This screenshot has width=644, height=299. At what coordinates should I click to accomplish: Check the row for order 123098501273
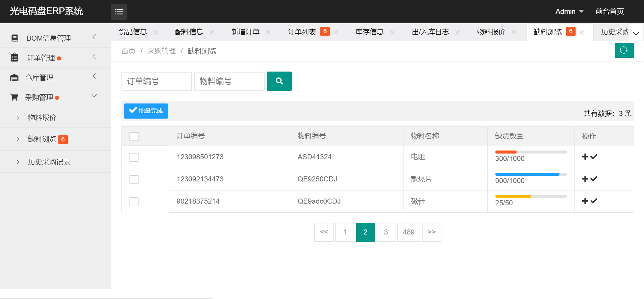(x=134, y=157)
